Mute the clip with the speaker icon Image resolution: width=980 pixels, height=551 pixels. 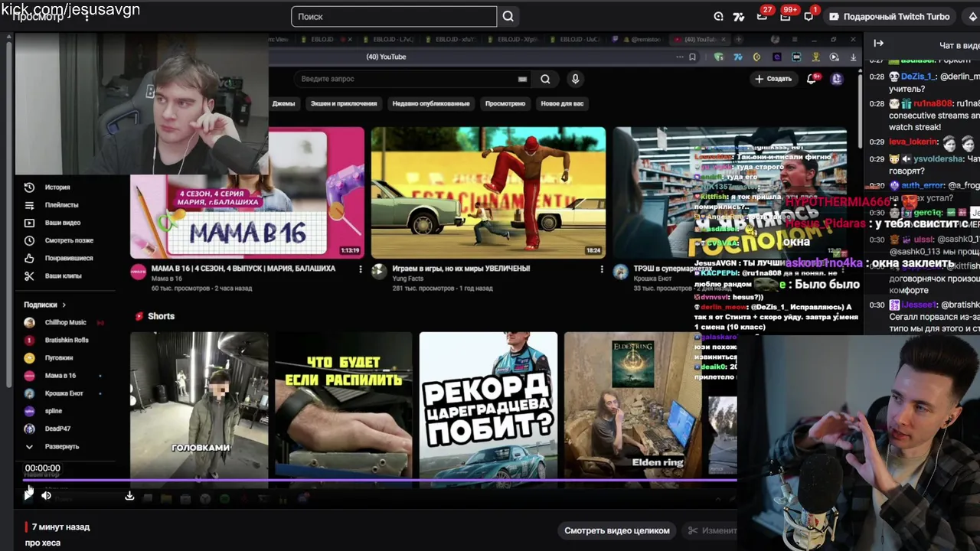point(46,496)
